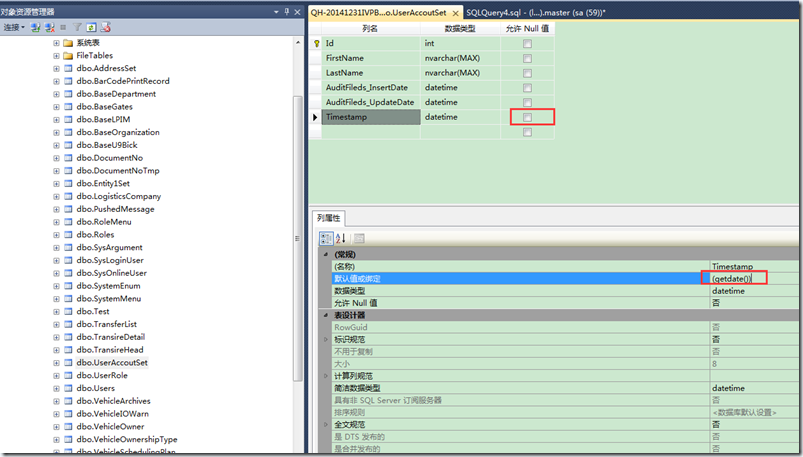Image resolution: width=803 pixels, height=457 pixels.
Task: Close the UserAccoutSet designer tab
Action: [456, 13]
